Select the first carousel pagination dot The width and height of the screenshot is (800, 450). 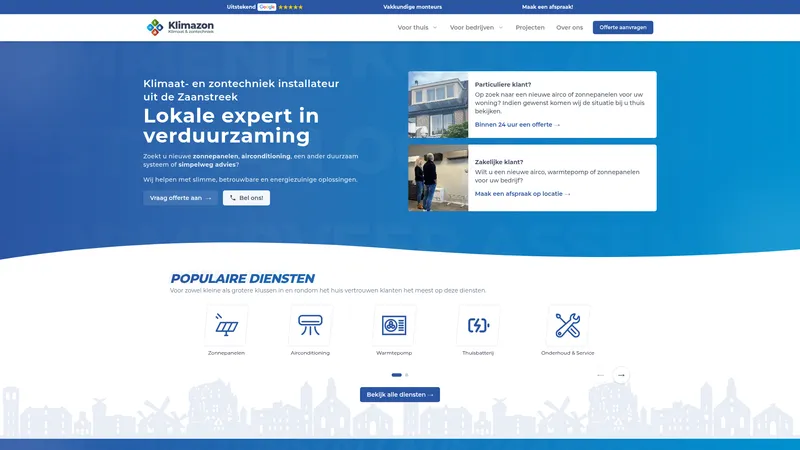click(396, 375)
